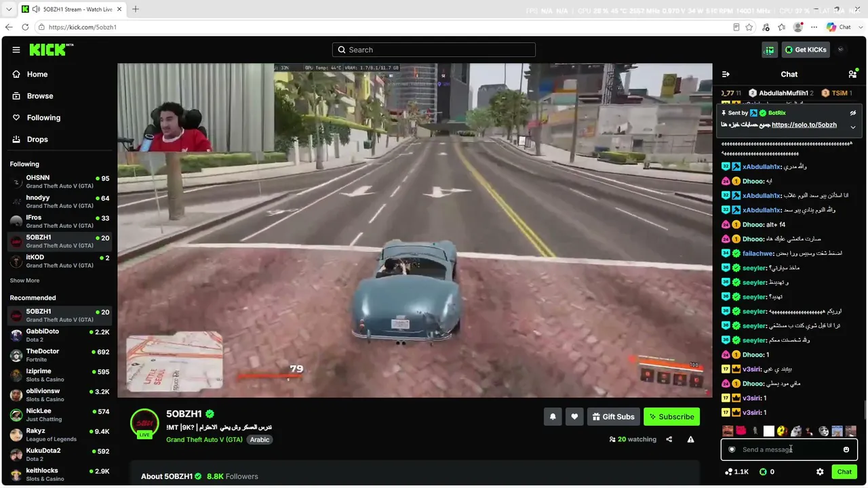Report the stream with warning icon
The image size is (868, 488).
tap(690, 439)
